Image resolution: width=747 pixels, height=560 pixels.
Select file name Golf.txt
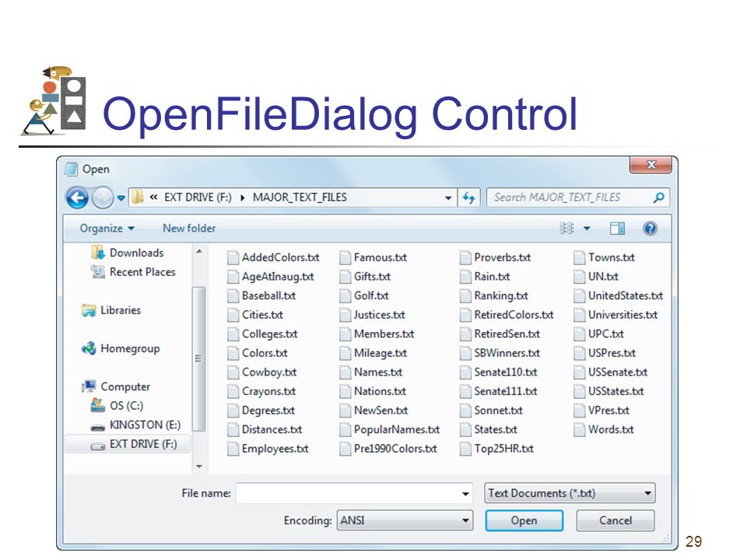(x=371, y=296)
